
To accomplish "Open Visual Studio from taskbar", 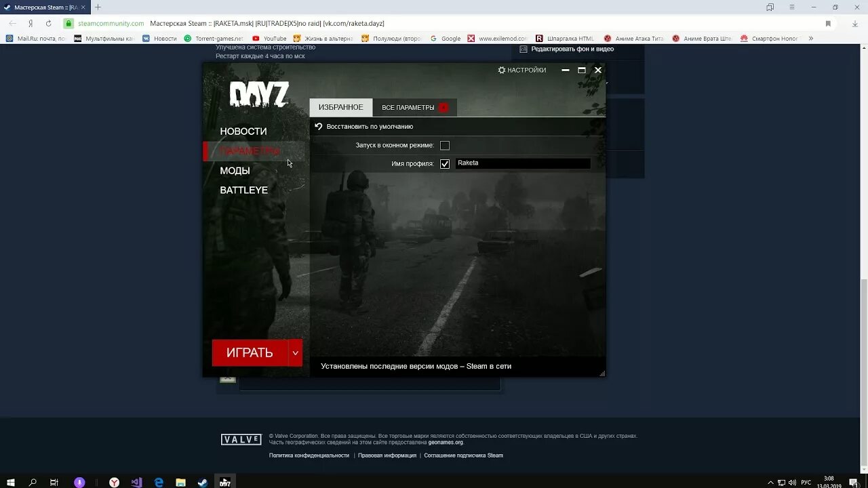I will [136, 482].
